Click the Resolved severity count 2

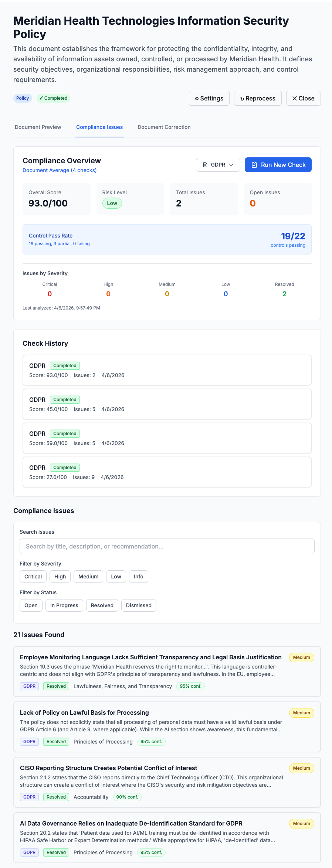[284, 294]
